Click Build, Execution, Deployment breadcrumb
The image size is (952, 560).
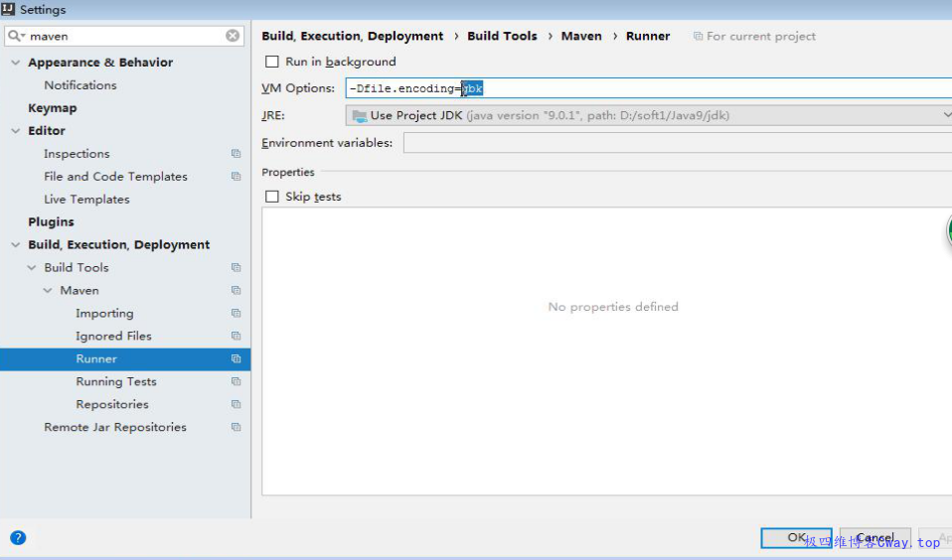coord(352,36)
